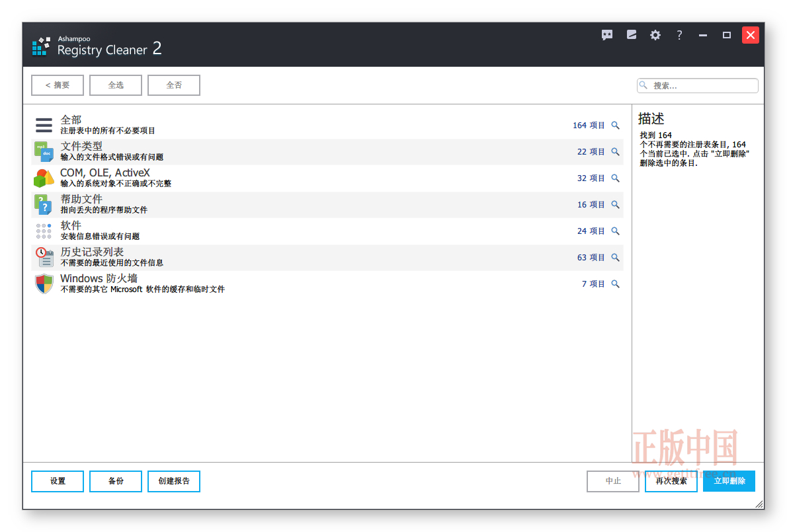Select the 全部 category title
Screen dimensions: 787x532
pos(71,120)
